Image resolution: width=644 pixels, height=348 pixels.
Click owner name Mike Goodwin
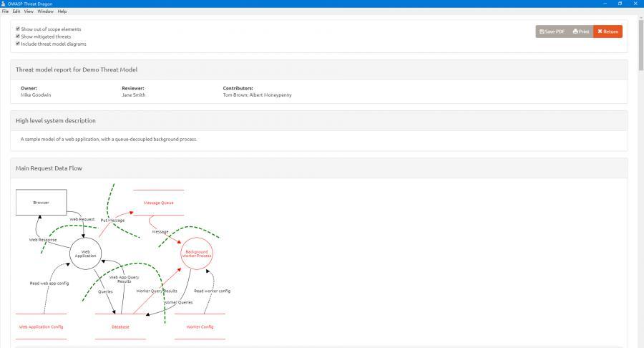pos(36,95)
